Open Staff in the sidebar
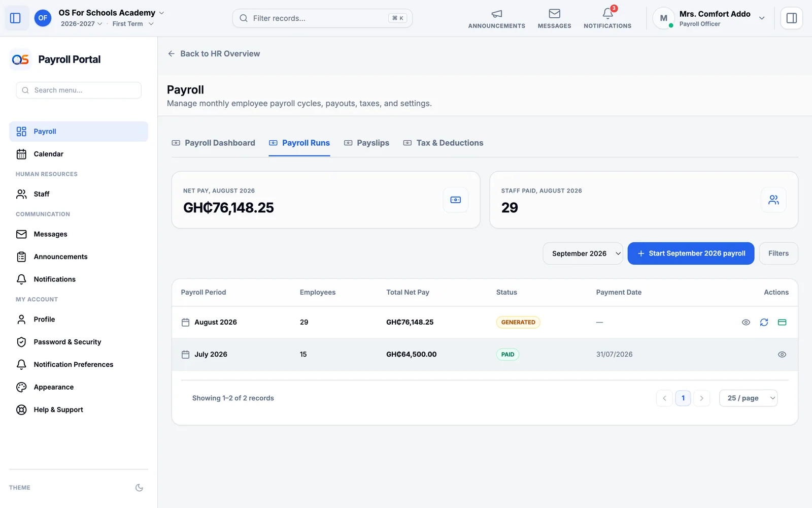812x508 pixels. point(79,194)
